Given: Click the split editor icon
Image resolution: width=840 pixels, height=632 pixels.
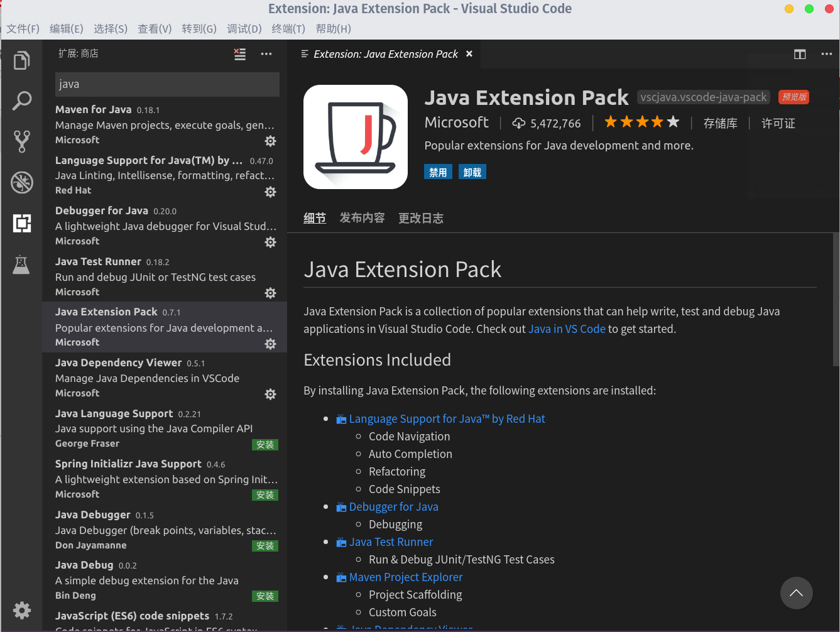Looking at the screenshot, I should (800, 54).
